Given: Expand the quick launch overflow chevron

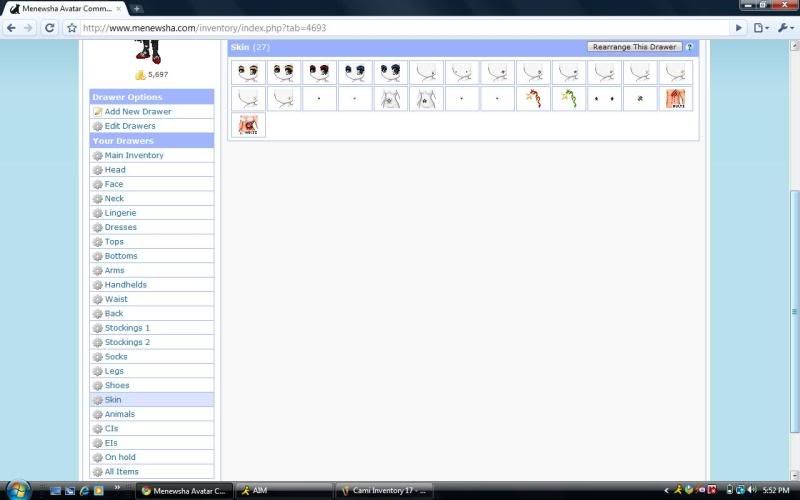Looking at the screenshot, I should [x=117, y=488].
